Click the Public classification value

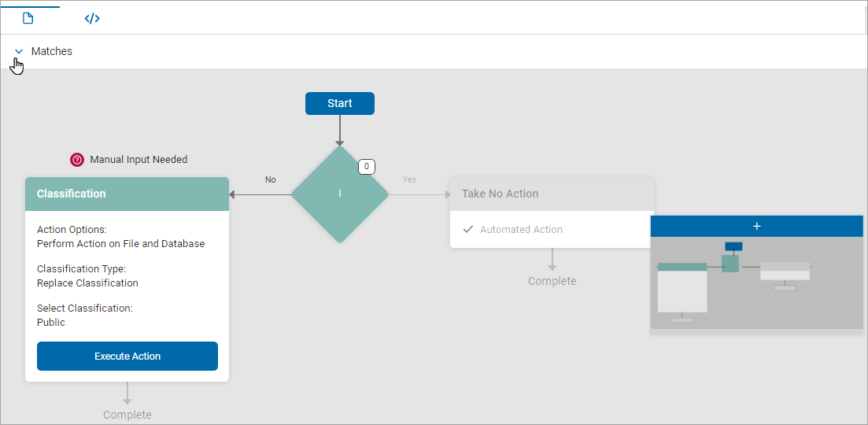click(51, 323)
